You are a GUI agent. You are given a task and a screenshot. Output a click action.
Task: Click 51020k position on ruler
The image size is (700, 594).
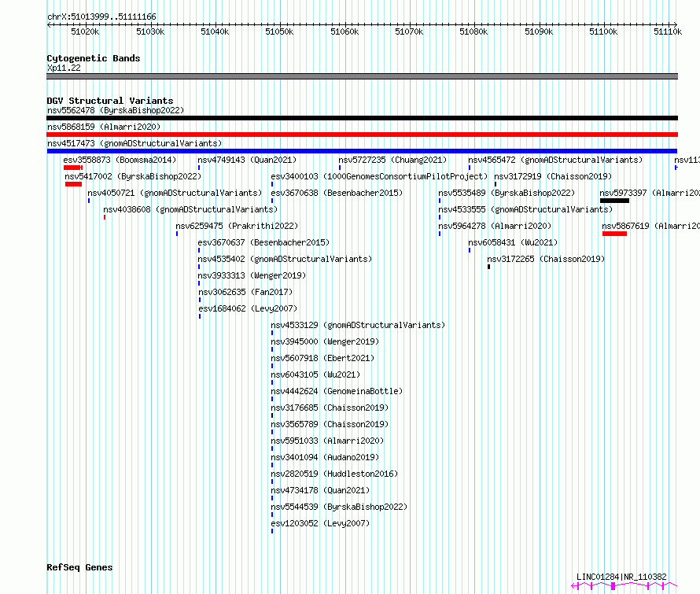[x=85, y=31]
